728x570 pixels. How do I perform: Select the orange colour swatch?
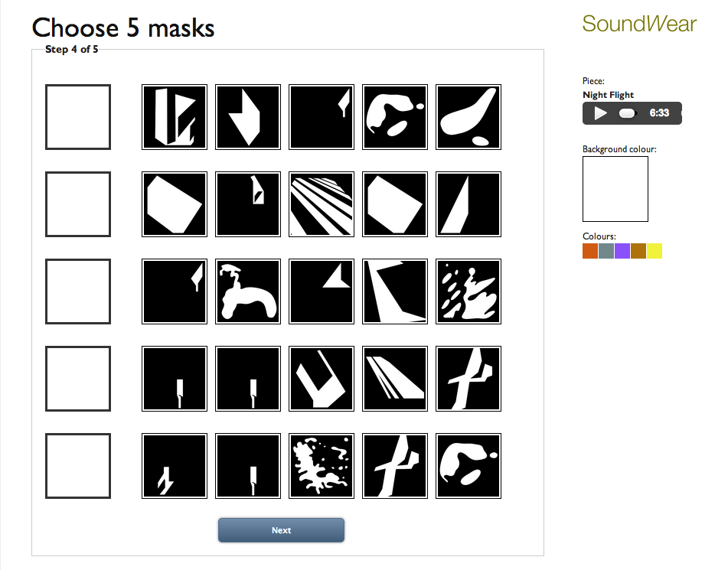[590, 251]
